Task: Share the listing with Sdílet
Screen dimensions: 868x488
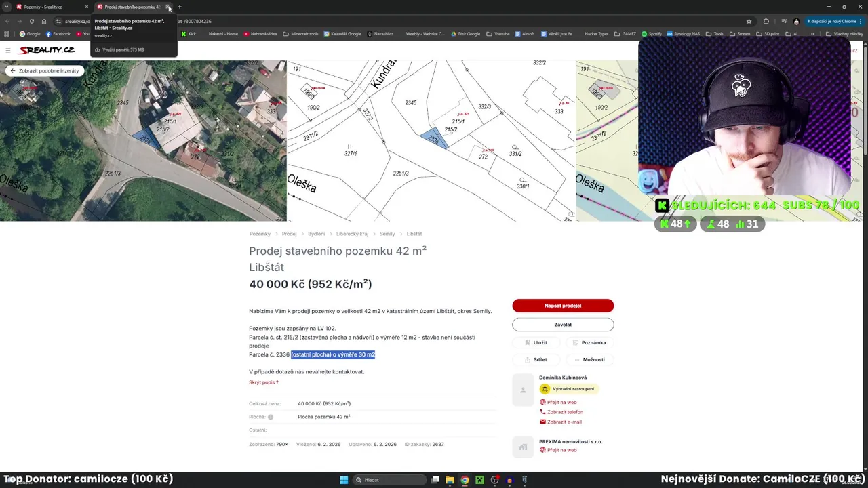Action: pyautogui.click(x=536, y=359)
